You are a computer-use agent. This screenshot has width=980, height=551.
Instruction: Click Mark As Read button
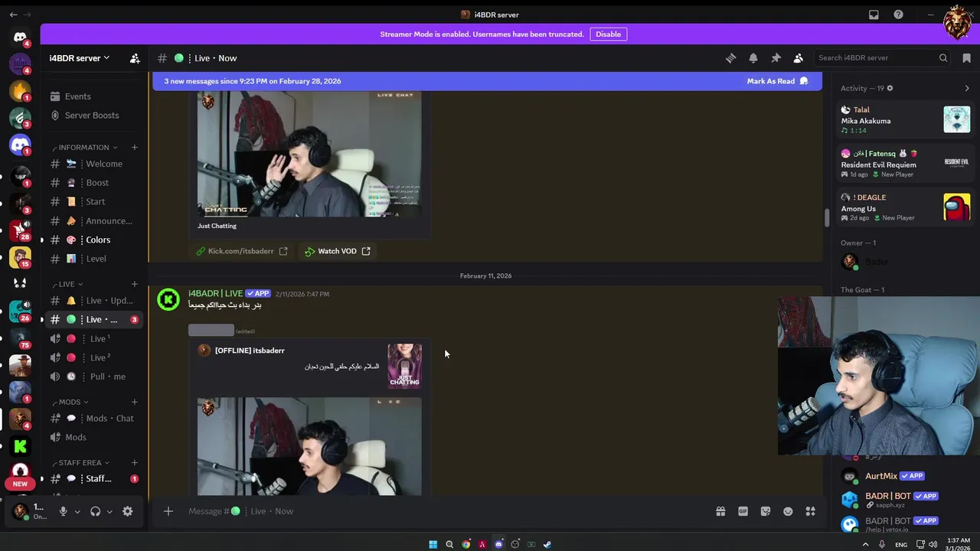click(777, 81)
